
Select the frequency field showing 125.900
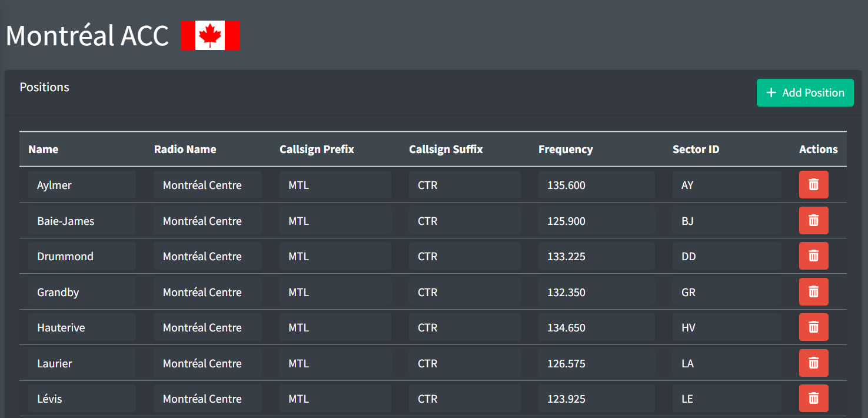pyautogui.click(x=596, y=221)
